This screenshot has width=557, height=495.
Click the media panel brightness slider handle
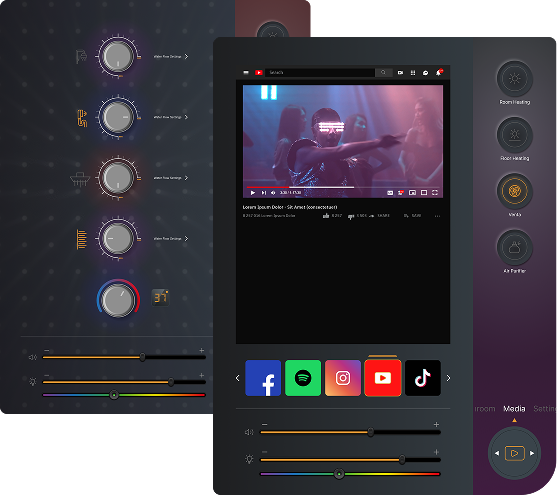click(402, 459)
